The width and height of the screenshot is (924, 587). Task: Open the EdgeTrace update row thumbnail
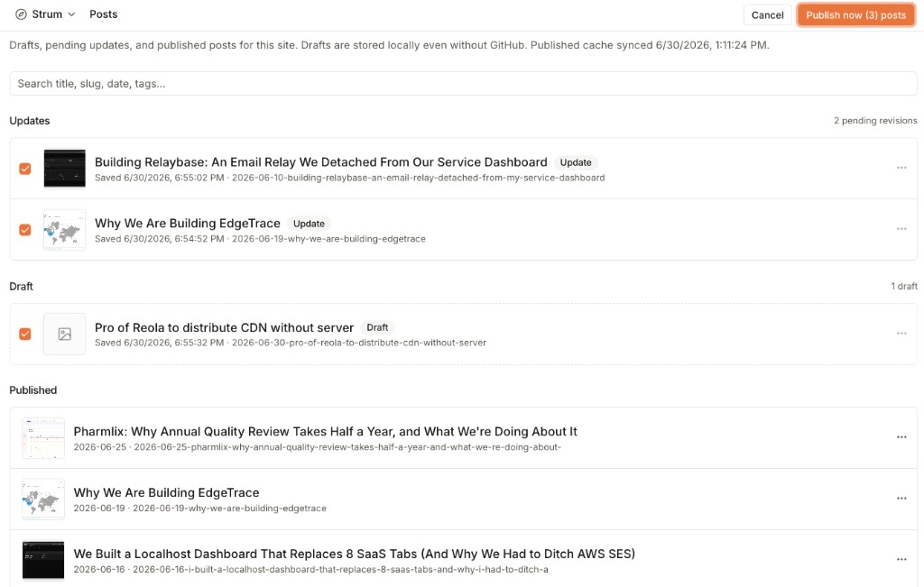(x=65, y=230)
